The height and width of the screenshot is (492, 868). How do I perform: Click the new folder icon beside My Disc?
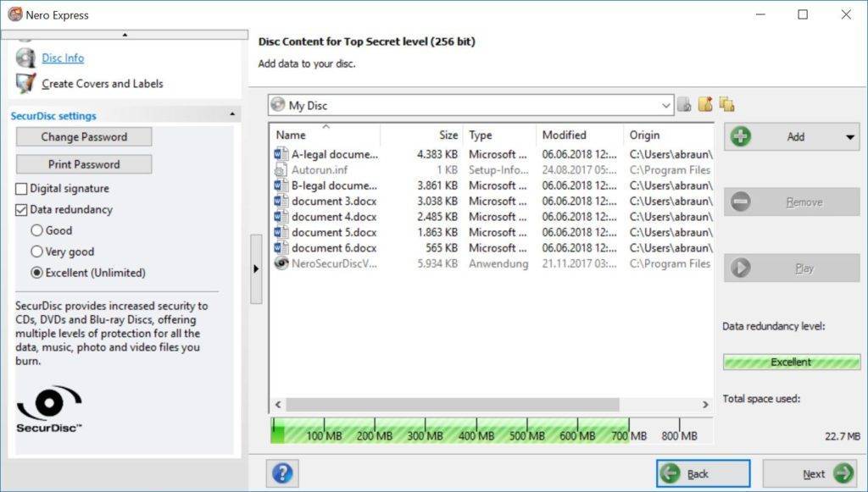pos(705,105)
